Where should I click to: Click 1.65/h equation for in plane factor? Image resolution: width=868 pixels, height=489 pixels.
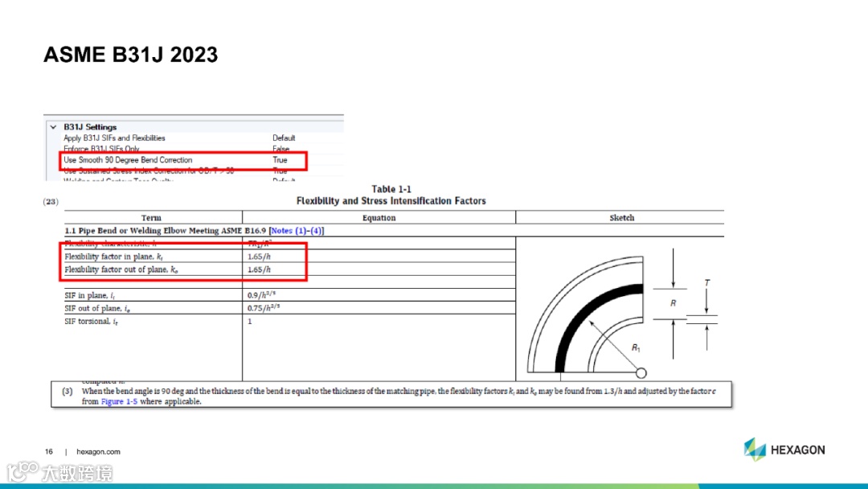[x=259, y=257]
